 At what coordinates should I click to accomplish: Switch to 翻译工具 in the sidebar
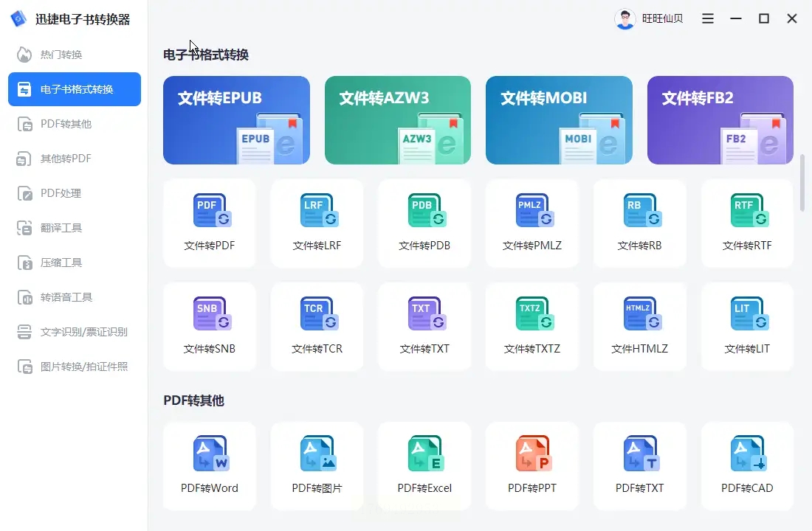tap(75, 228)
